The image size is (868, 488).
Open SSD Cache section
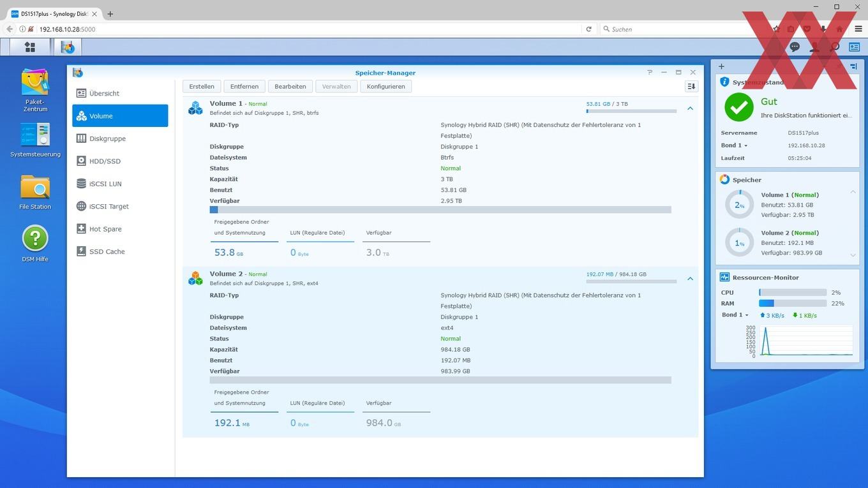tap(120, 251)
